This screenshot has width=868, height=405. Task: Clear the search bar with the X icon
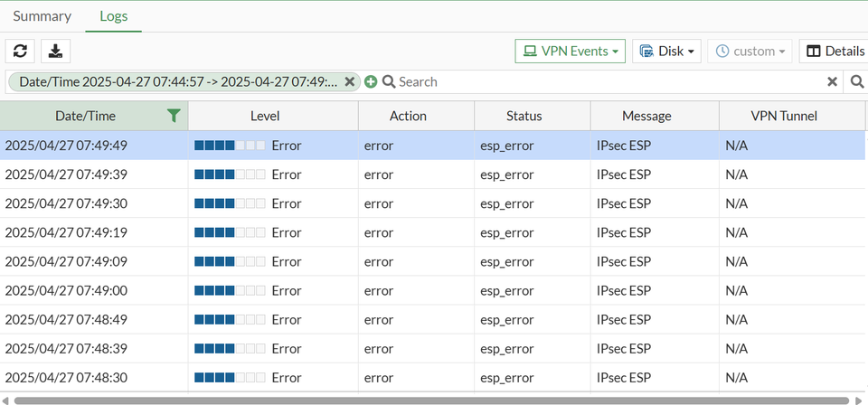pos(833,82)
